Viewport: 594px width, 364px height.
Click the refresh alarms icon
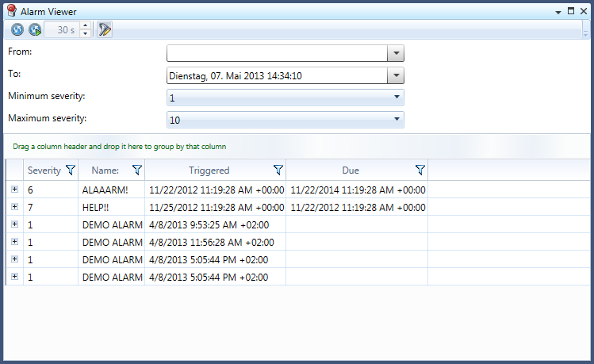(x=17, y=30)
